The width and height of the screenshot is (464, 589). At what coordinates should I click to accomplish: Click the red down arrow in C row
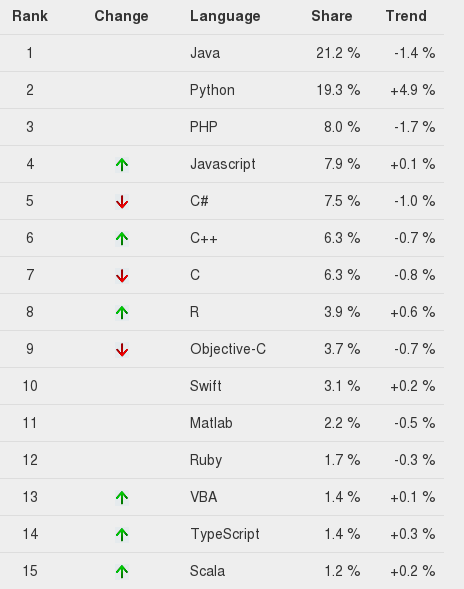point(122,276)
